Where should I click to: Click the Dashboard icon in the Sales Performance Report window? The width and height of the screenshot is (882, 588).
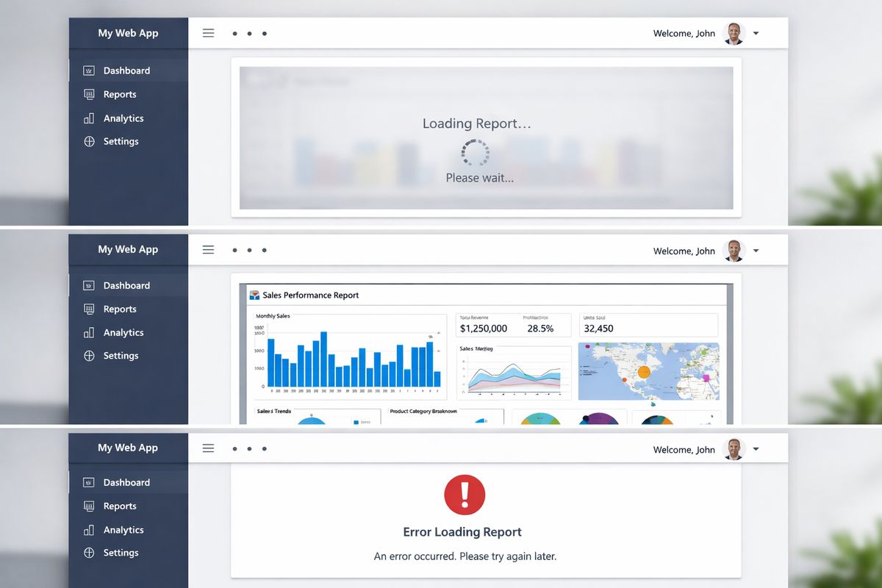90,285
